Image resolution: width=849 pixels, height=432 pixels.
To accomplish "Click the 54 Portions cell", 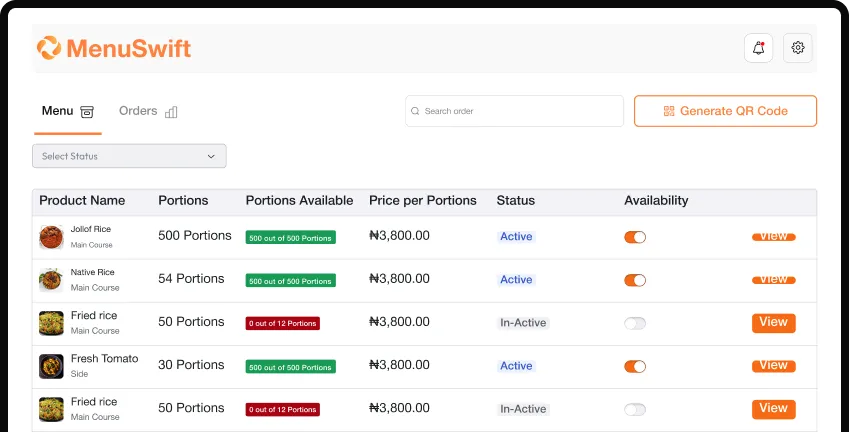I will [x=191, y=278].
